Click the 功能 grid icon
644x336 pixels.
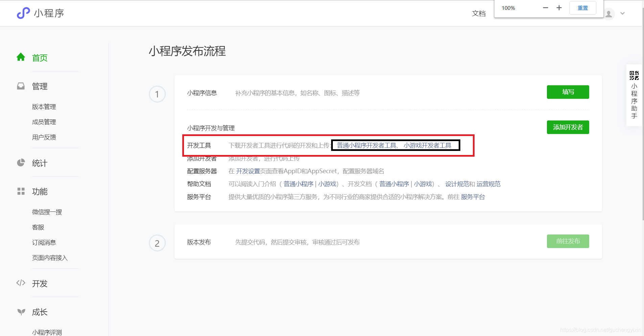click(21, 191)
